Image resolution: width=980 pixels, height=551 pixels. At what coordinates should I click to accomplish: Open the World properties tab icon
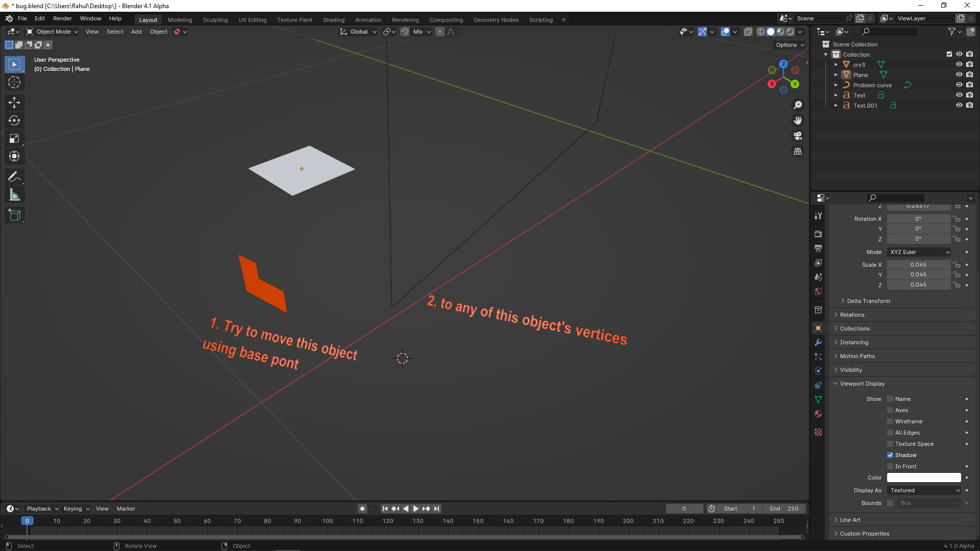coord(818,291)
